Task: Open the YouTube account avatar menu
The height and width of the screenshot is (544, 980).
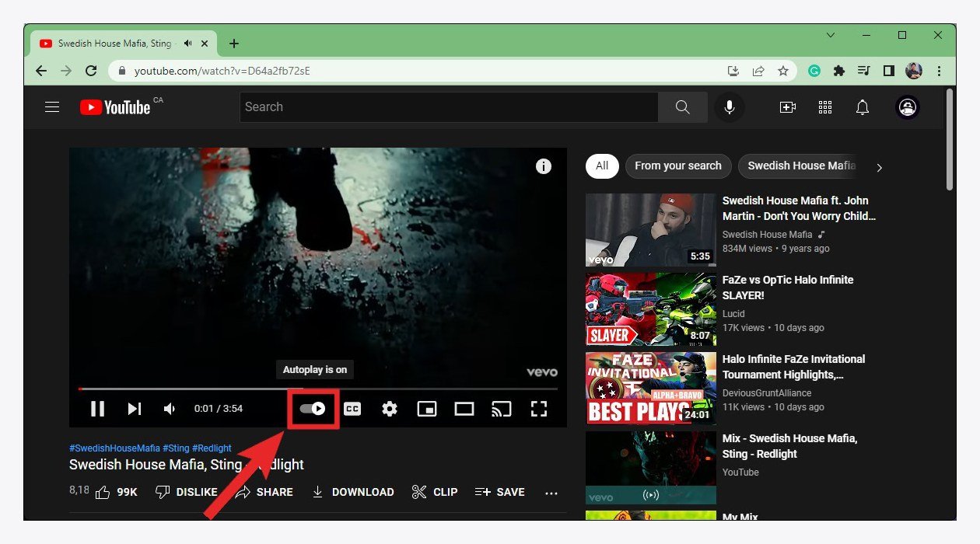Action: point(907,107)
